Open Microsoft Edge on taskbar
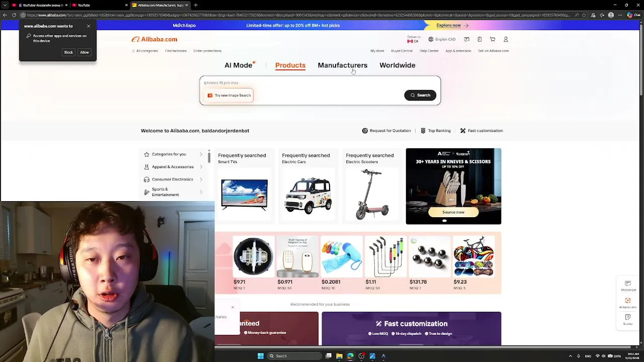Image resolution: width=644 pixels, height=362 pixels. (x=350, y=356)
